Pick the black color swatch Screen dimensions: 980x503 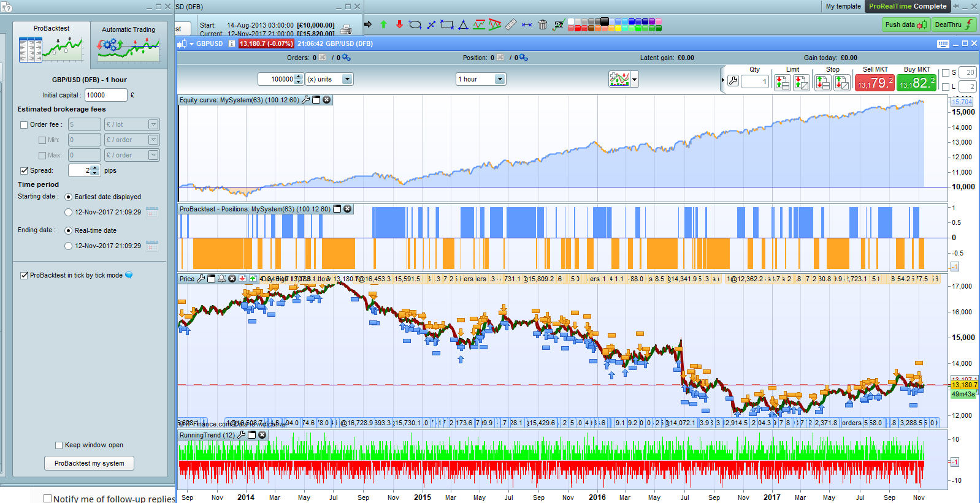click(605, 21)
